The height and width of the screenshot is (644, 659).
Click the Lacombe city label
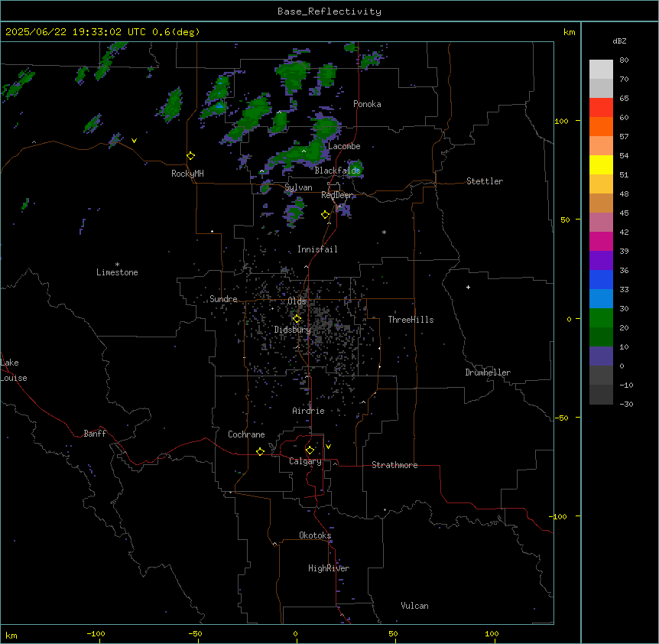point(344,146)
